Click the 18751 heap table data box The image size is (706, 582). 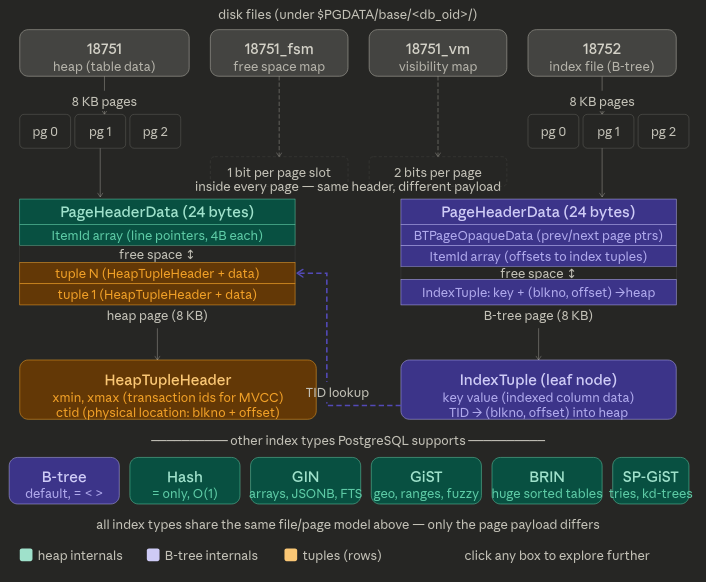[x=104, y=53]
